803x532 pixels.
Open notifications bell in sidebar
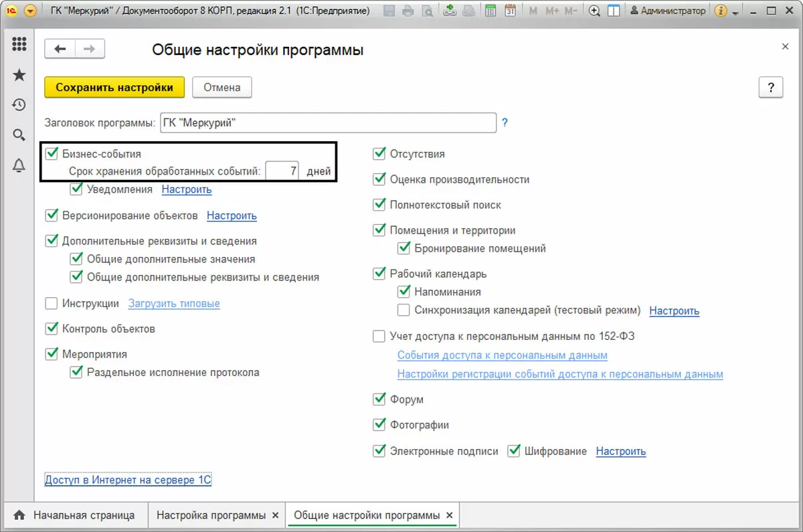pyautogui.click(x=19, y=166)
